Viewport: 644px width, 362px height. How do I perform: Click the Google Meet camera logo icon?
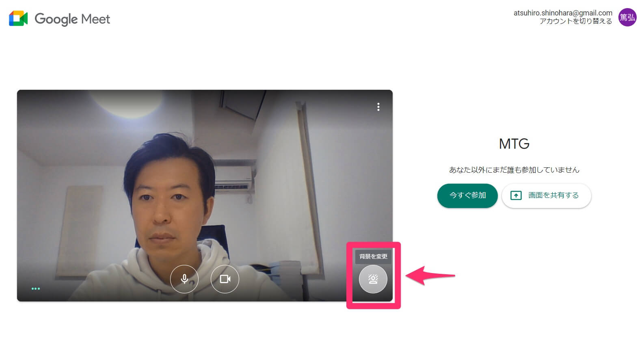click(x=18, y=19)
